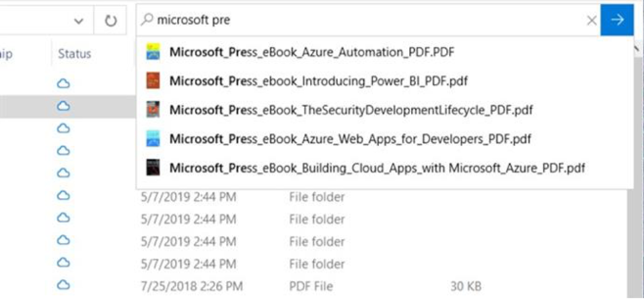
Task: Click the topmost cloud sync status icon
Action: [x=63, y=84]
